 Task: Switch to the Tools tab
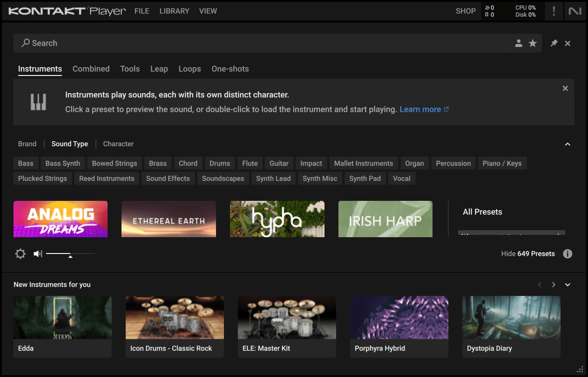click(x=130, y=69)
